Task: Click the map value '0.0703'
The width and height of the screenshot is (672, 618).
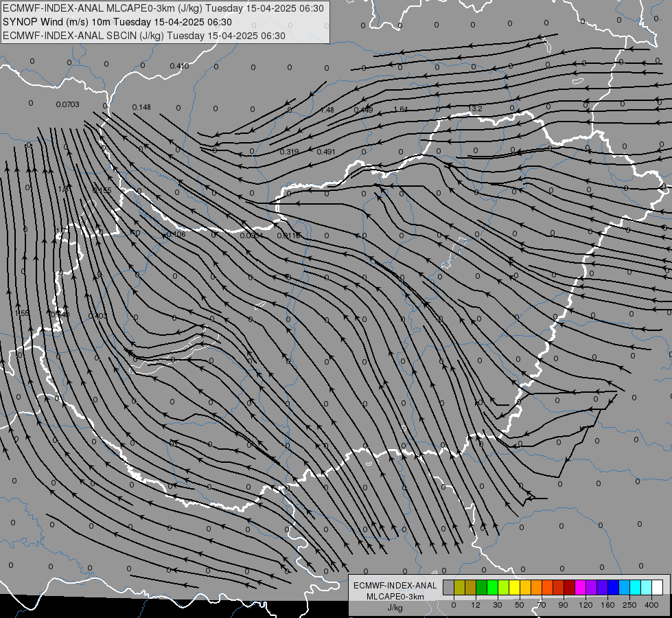Action: [67, 104]
